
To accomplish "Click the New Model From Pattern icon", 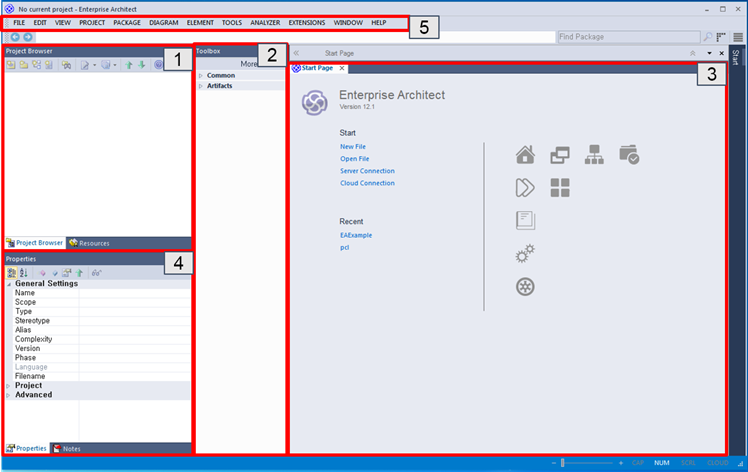I will coord(10,65).
